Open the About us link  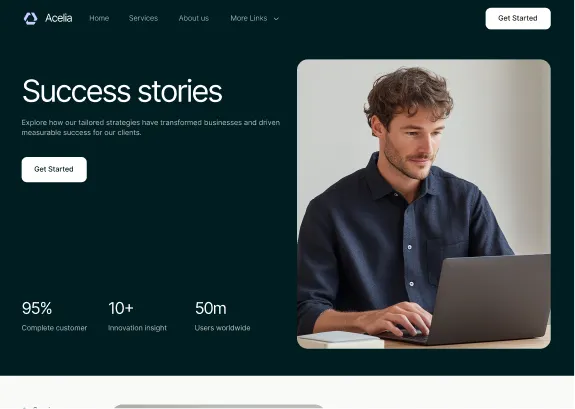(x=194, y=18)
